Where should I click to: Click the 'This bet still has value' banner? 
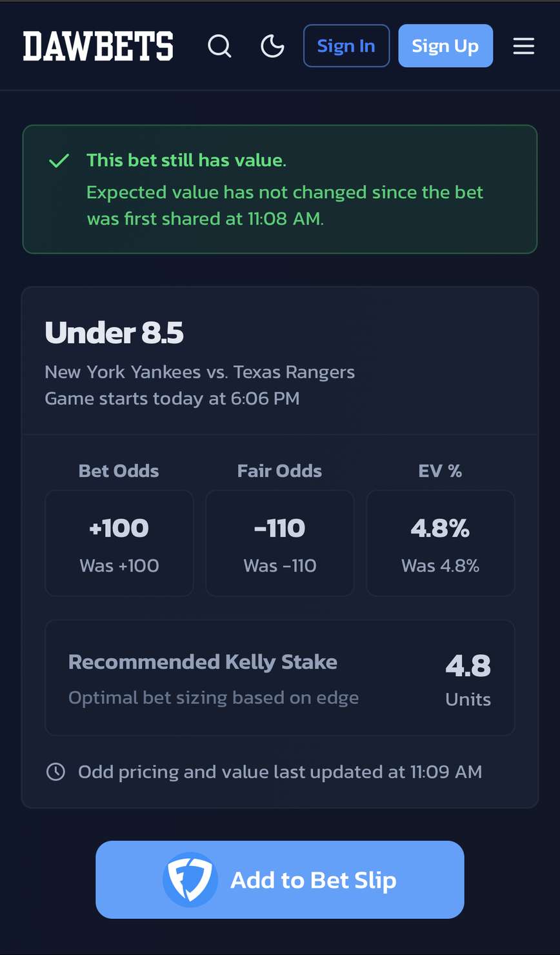pyautogui.click(x=280, y=189)
